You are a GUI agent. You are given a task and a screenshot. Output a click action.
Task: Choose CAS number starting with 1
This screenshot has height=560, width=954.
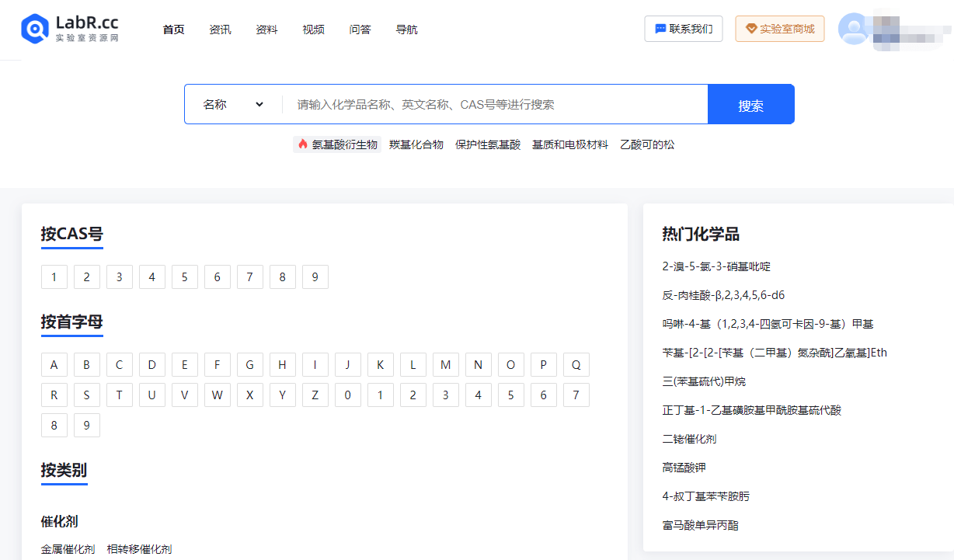[54, 277]
